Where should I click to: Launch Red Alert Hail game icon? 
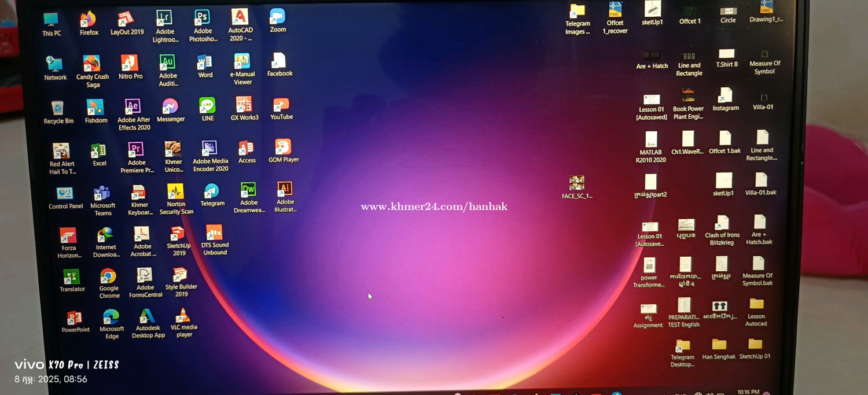[62, 158]
